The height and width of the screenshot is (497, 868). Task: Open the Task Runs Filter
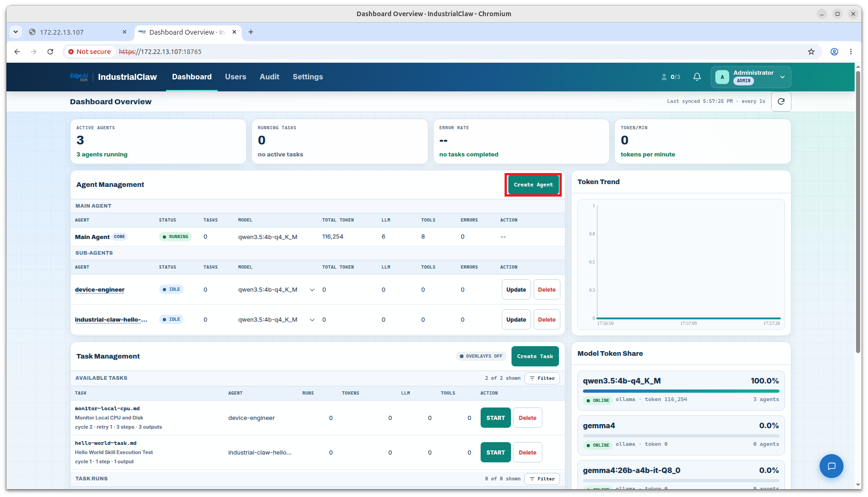click(x=542, y=479)
